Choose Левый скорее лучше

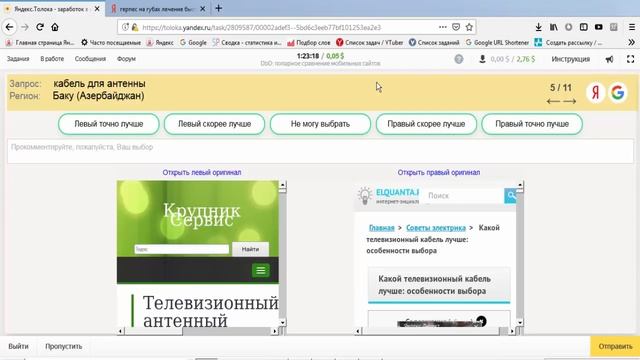(214, 124)
